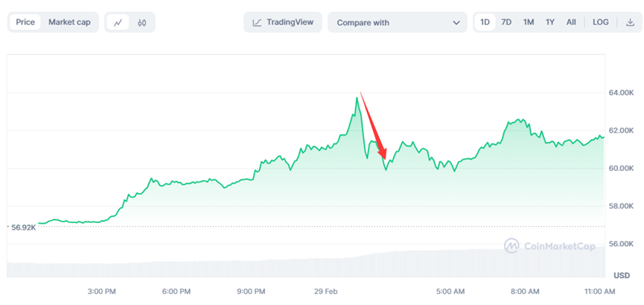This screenshot has height=305, width=644.
Task: Click the volume bar area under chart
Action: (298, 265)
